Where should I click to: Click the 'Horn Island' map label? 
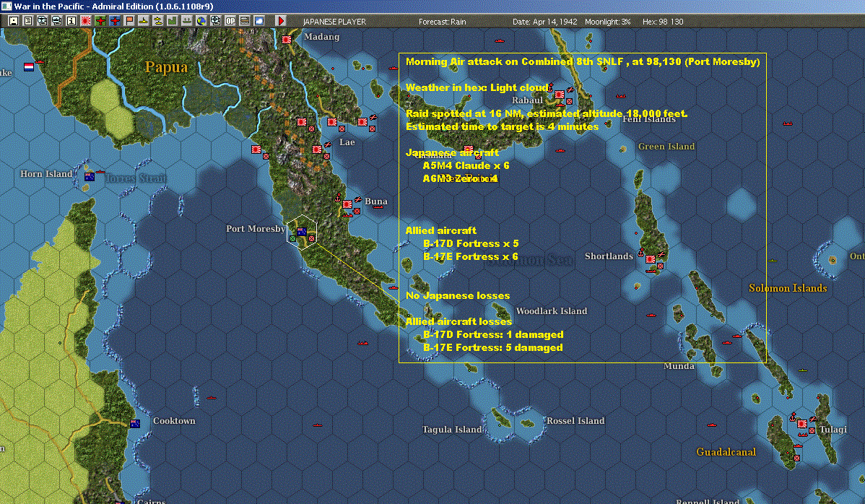tap(46, 174)
